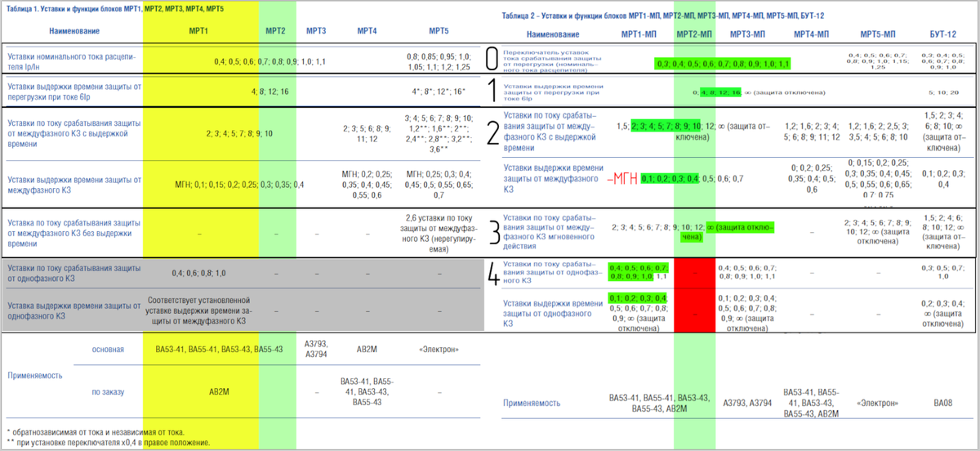Image resolution: width=980 pixels, height=451 pixels.
Task: Click БУТ-12 values '0,3; 0,5; 0,7; 1,0'
Action: pyautogui.click(x=944, y=271)
